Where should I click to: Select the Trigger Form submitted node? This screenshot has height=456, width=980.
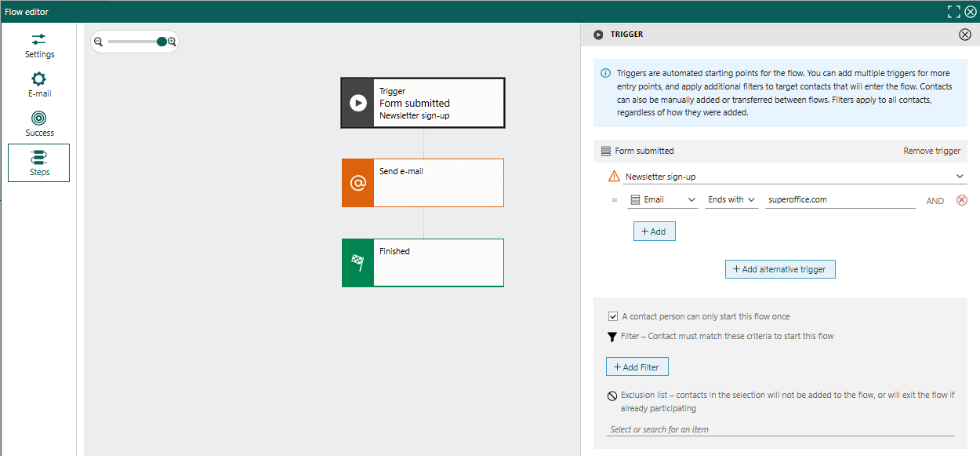coord(423,103)
